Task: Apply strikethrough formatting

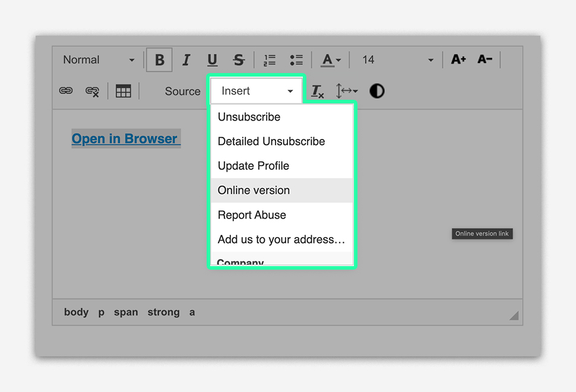Action: point(239,60)
